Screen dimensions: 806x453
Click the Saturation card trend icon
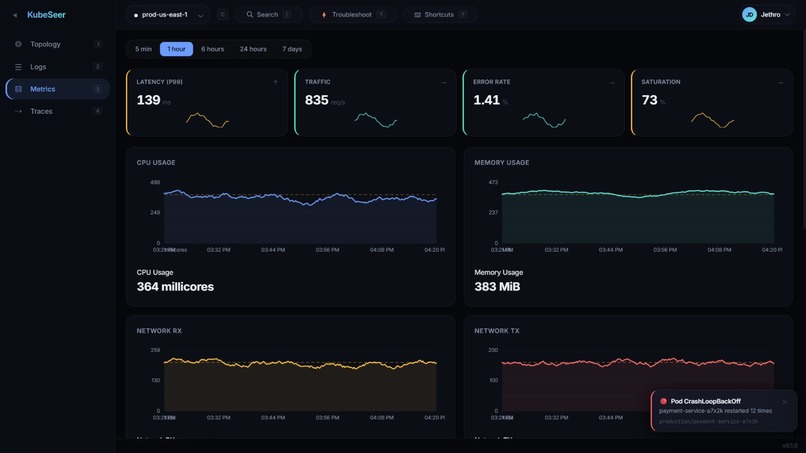tap(780, 82)
